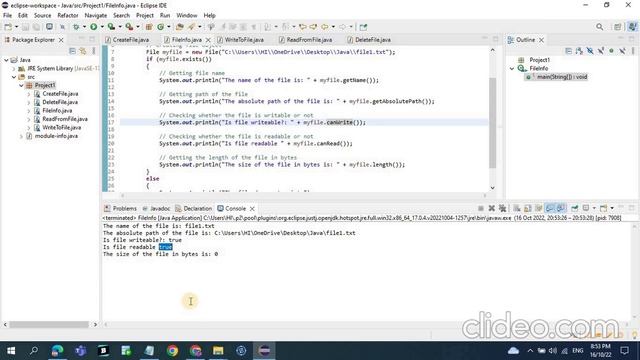The height and width of the screenshot is (360, 640).
Task: Expand CreateFile.java tree node
Action: (x=29, y=94)
